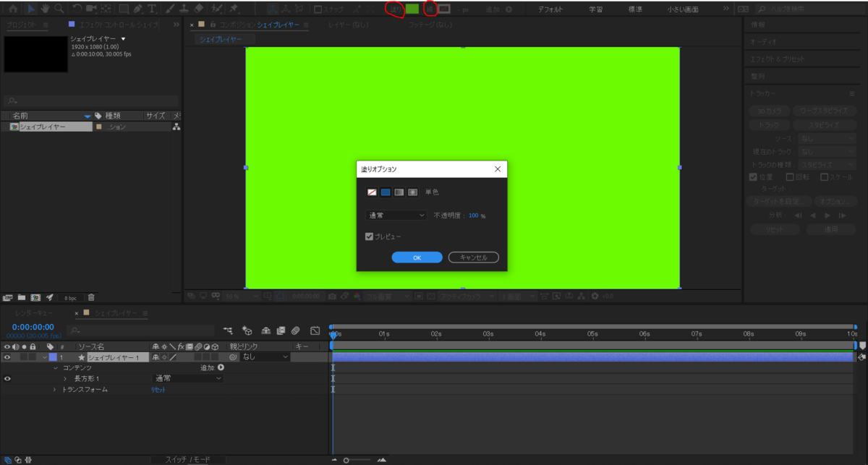Click the timeline timecode 0:00:00:00

click(33, 327)
